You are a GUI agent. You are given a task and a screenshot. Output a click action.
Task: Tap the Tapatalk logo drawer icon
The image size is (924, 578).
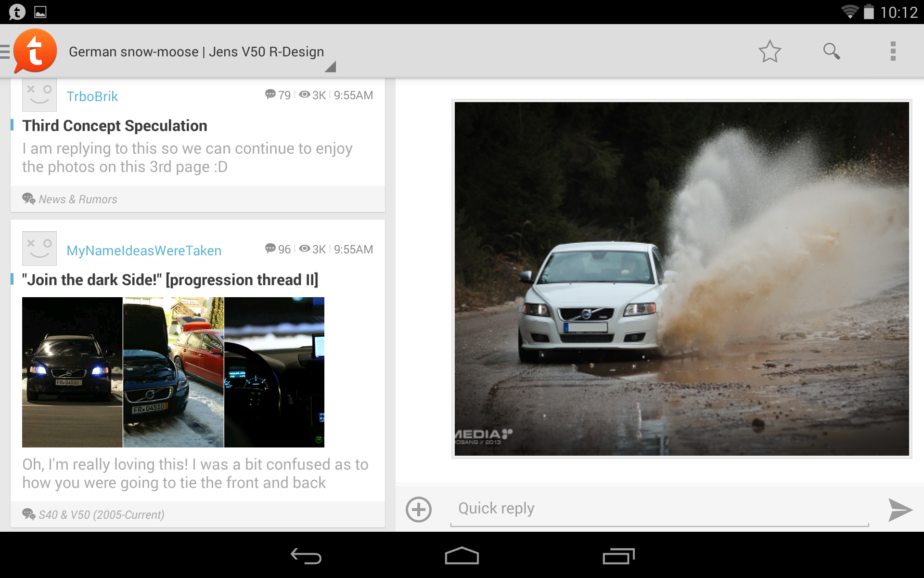click(34, 51)
